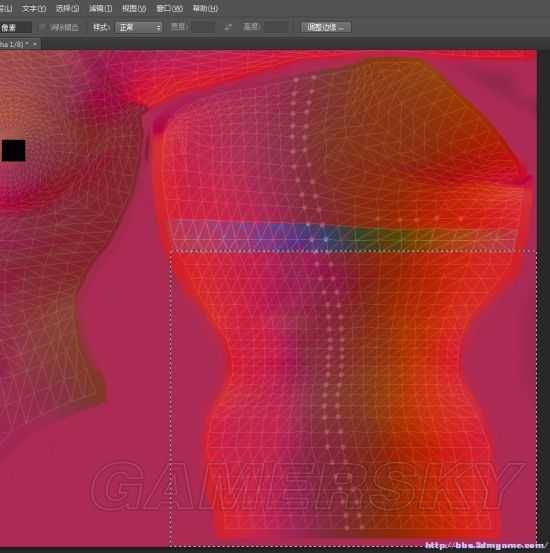Click the 高度 height input field
This screenshot has height=553, width=550.
[x=276, y=27]
